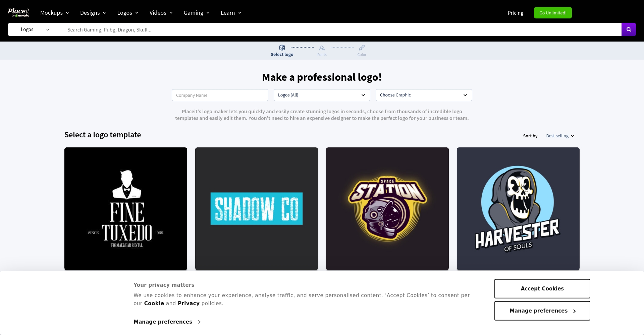
Task: Click the Fonts step icon
Action: pos(322,48)
